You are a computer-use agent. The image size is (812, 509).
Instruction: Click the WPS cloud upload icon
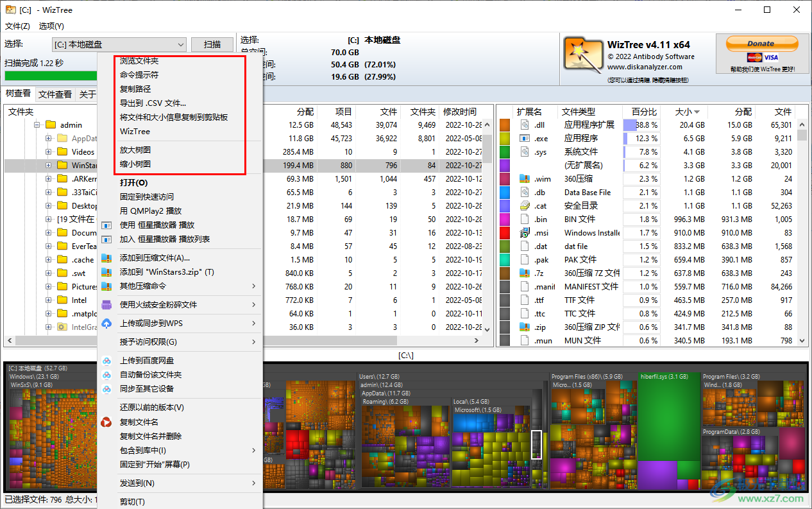[107, 324]
